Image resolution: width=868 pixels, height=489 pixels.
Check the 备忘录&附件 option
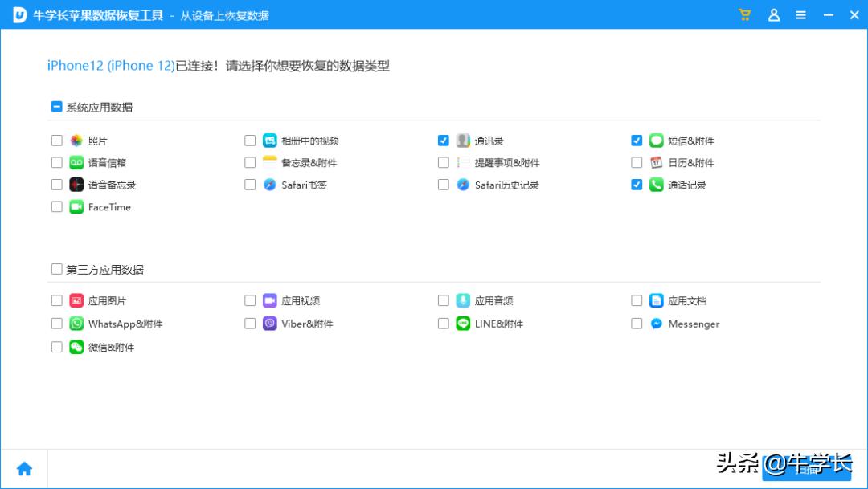[250, 162]
